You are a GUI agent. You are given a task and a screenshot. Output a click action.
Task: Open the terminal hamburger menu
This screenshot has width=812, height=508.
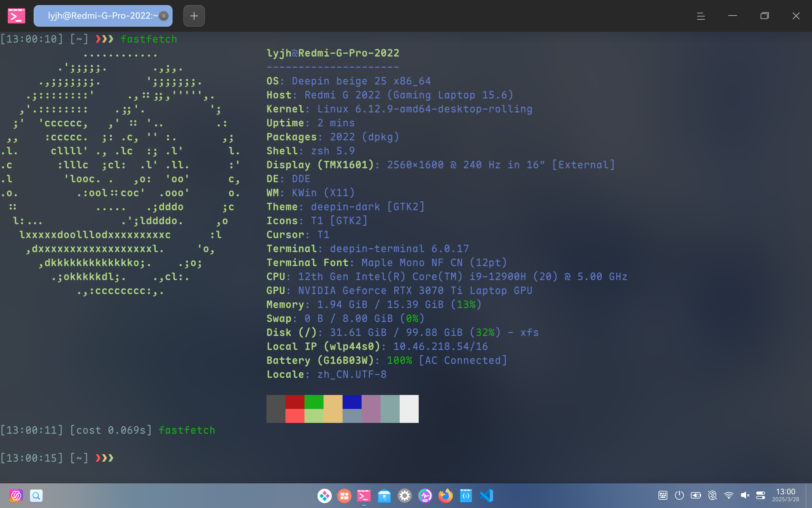point(701,16)
